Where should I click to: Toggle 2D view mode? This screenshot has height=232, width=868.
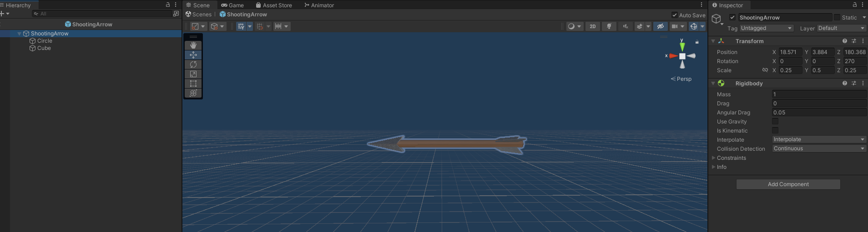tap(592, 26)
